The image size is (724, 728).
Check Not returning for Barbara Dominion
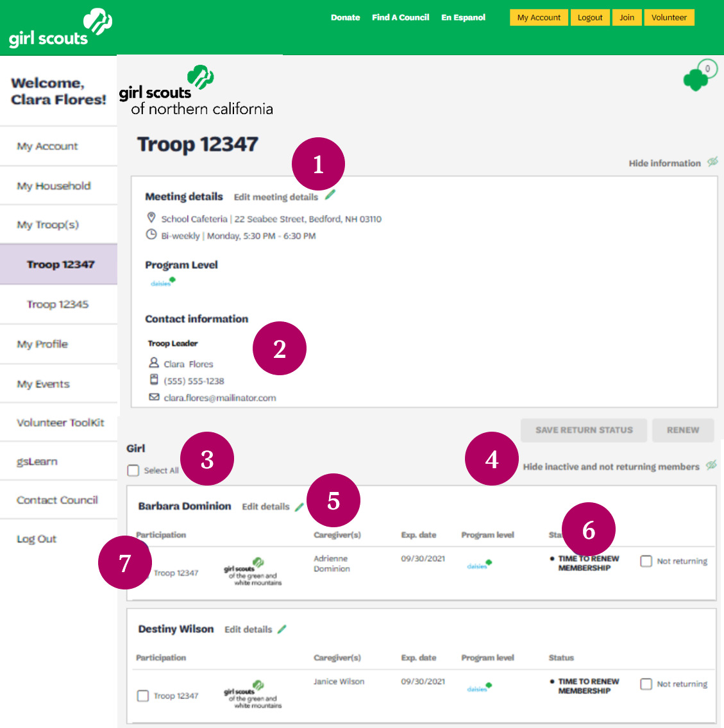pos(646,561)
